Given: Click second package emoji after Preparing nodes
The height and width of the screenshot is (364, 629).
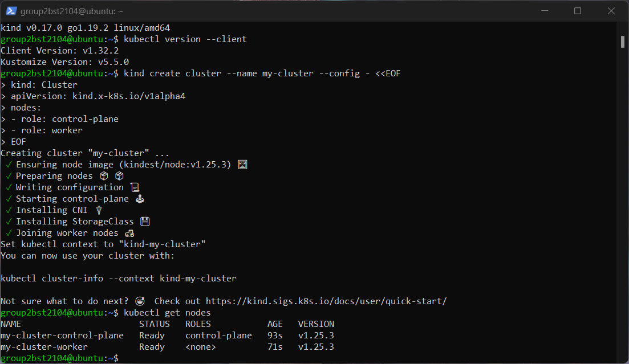Looking at the screenshot, I should pyautogui.click(x=119, y=175).
